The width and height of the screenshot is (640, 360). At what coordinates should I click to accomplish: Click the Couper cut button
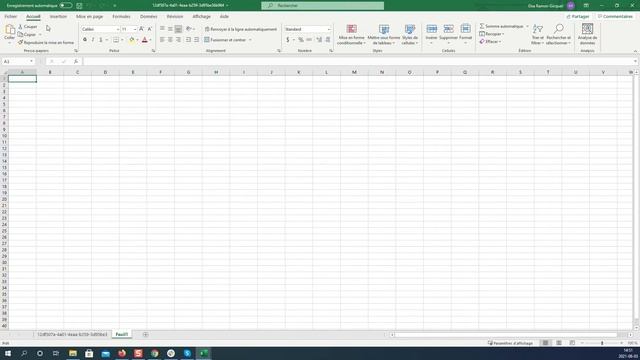click(x=28, y=27)
